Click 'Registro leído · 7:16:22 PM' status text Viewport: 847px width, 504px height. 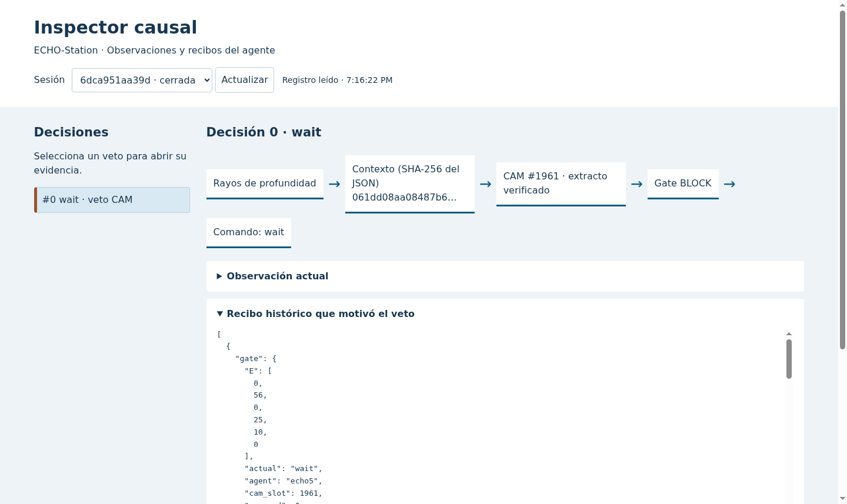(x=337, y=80)
